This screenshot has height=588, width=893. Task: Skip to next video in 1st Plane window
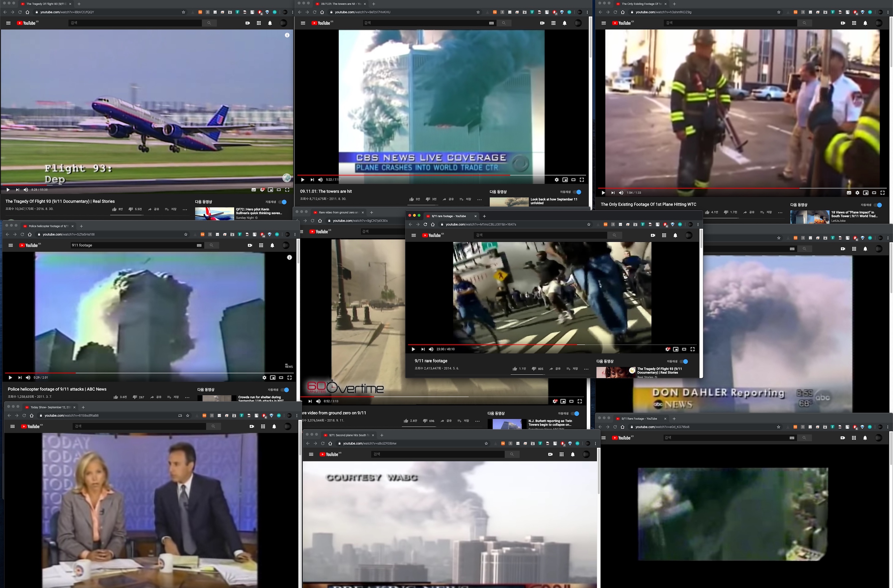pyautogui.click(x=613, y=193)
